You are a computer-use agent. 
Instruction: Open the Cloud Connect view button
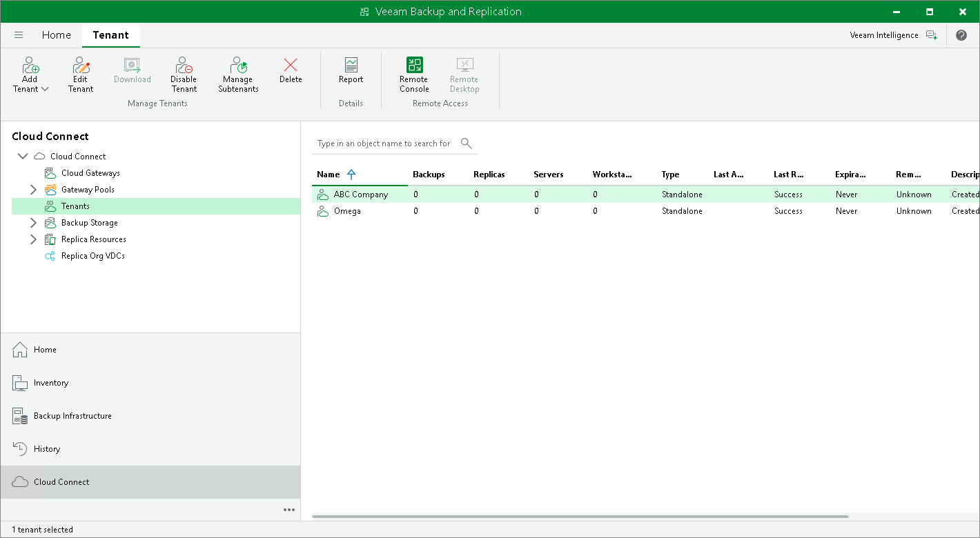150,482
